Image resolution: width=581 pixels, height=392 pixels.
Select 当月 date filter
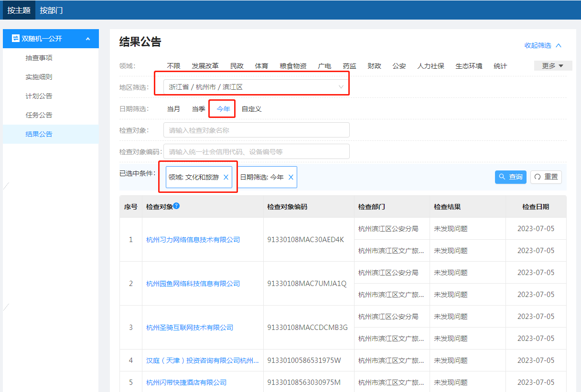click(173, 109)
